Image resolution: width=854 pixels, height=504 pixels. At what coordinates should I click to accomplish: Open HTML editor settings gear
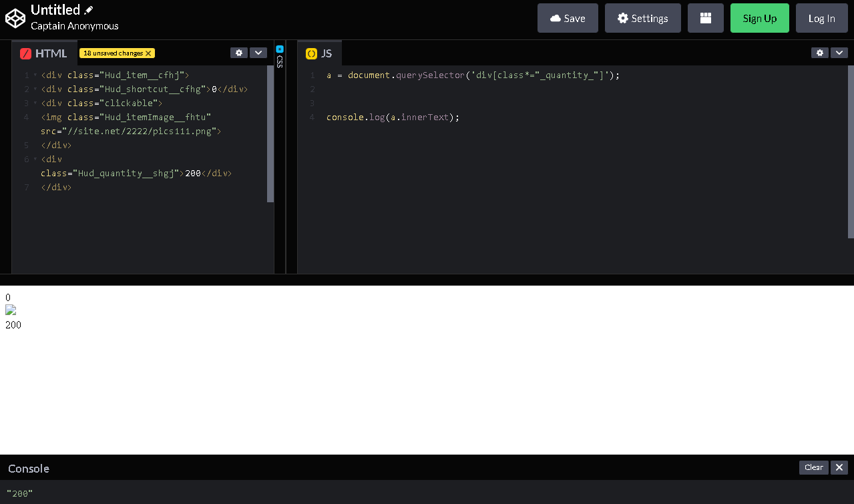(239, 53)
